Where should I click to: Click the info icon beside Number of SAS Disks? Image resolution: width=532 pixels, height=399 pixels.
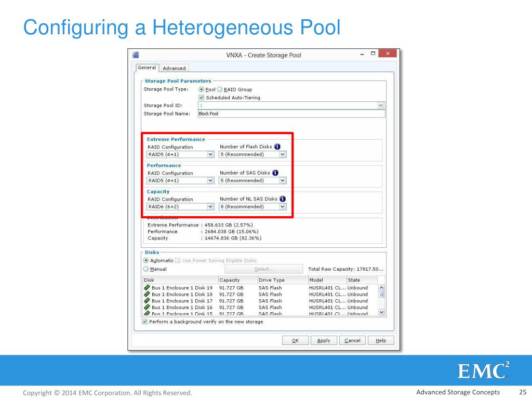point(275,172)
